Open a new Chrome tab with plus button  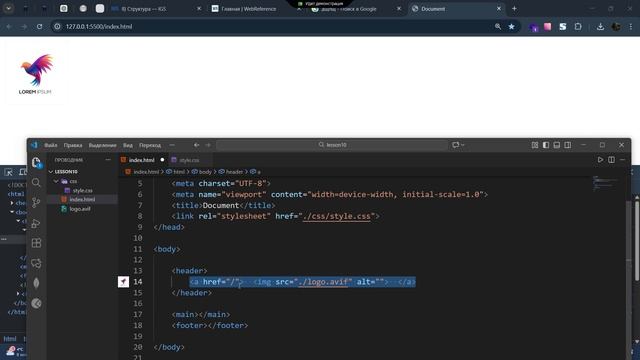(514, 9)
